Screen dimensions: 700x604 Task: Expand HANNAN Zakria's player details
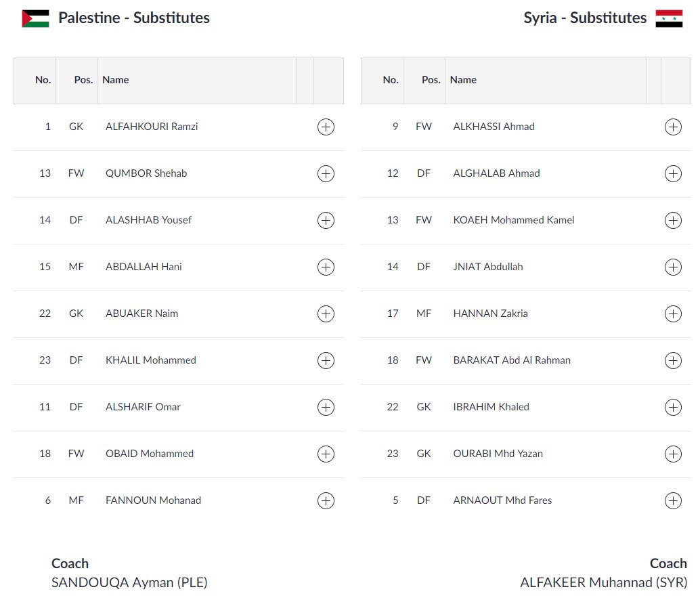[673, 314]
